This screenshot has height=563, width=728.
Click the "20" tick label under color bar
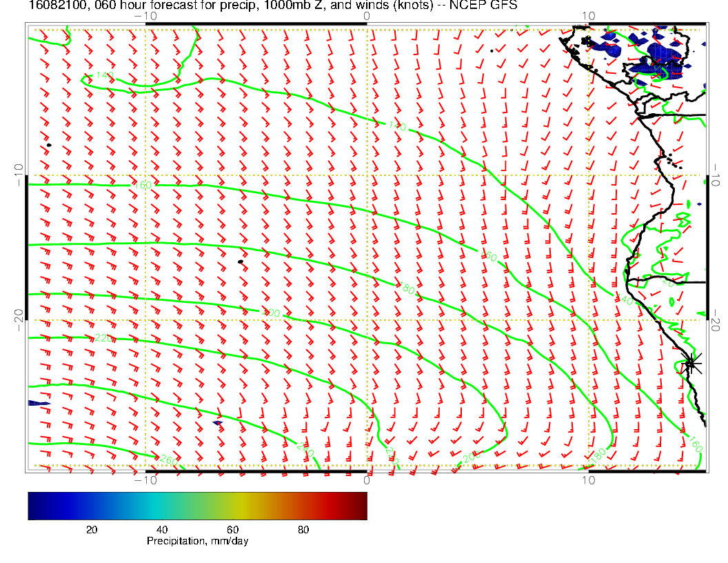pos(92,530)
